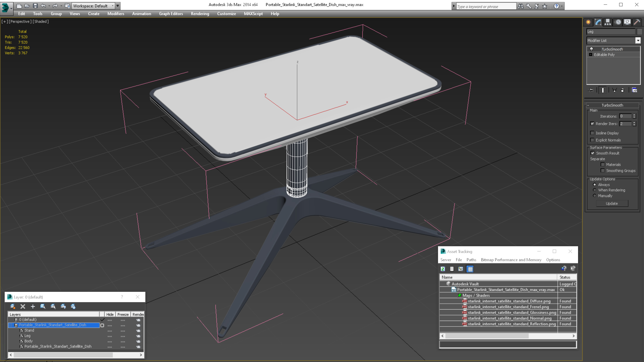Click Highlight Selected Objects' Layers icon
The height and width of the screenshot is (362, 644).
pos(53,306)
